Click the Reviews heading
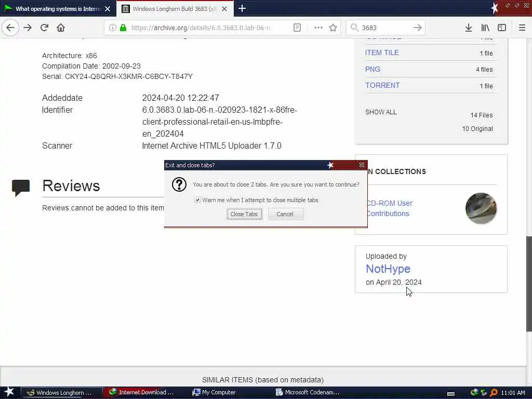The width and height of the screenshot is (532, 399). point(71,186)
